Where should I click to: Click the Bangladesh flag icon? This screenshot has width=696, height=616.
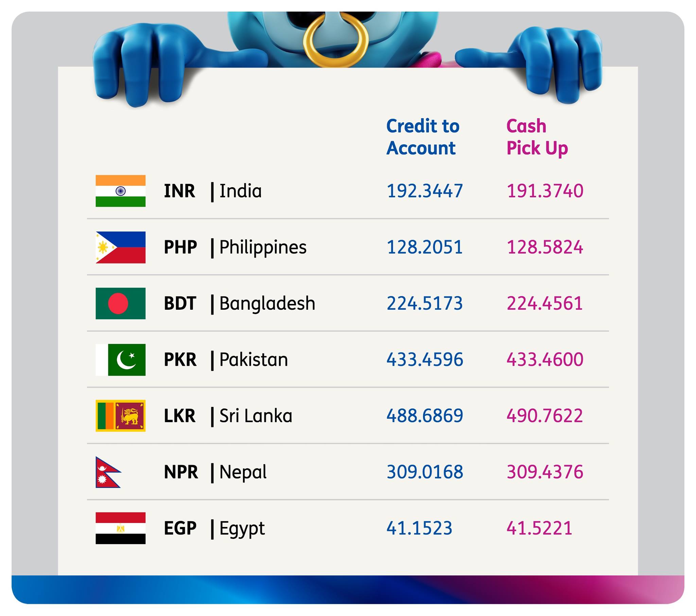tap(121, 304)
